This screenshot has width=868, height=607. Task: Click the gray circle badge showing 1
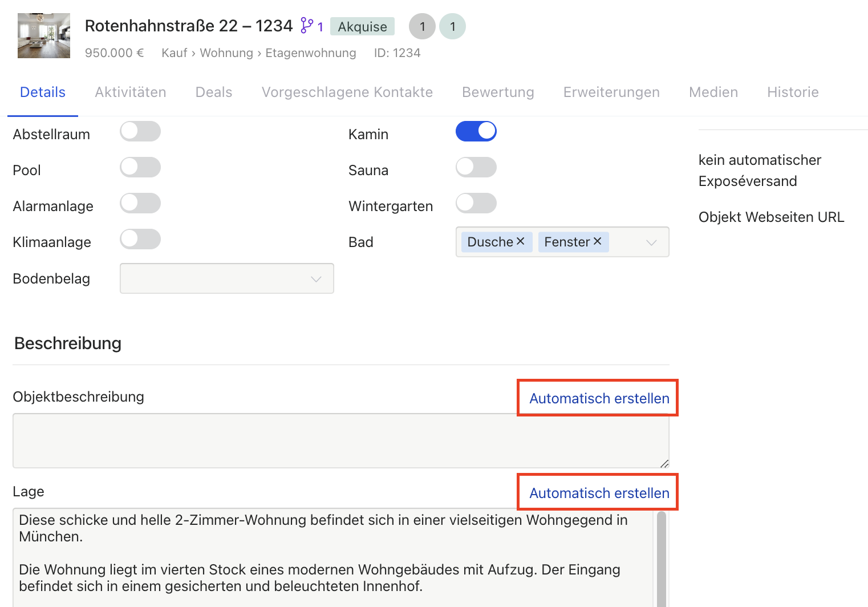422,27
